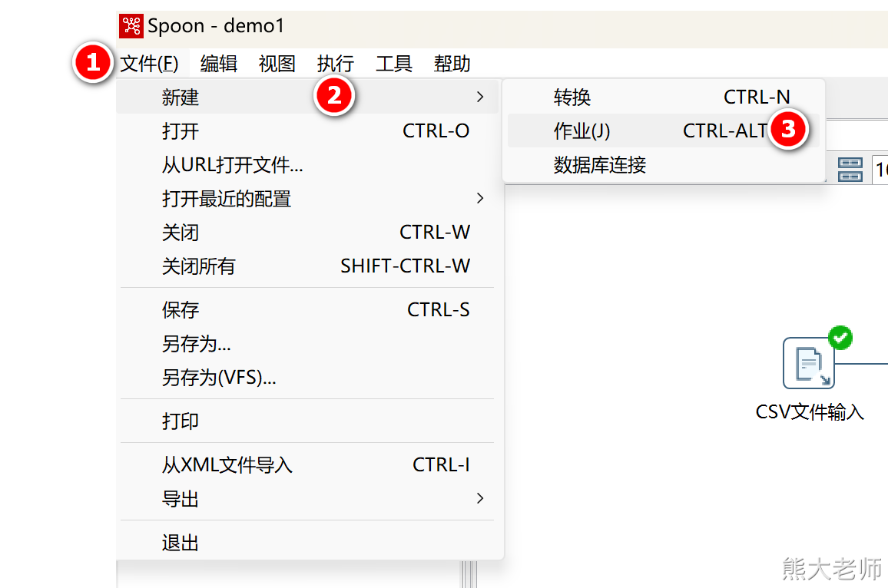Select 数据库连接 menu entry
This screenshot has height=588, width=888.
[600, 165]
